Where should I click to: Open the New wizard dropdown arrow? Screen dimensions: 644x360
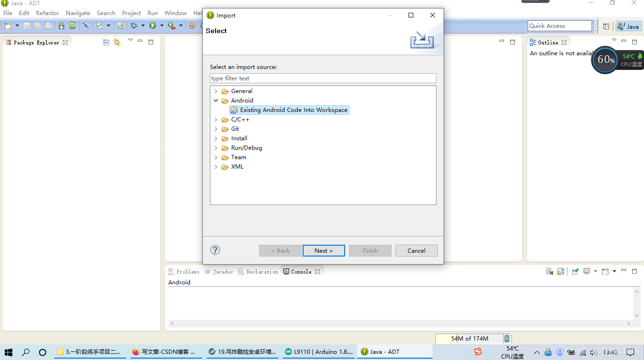click(17, 26)
